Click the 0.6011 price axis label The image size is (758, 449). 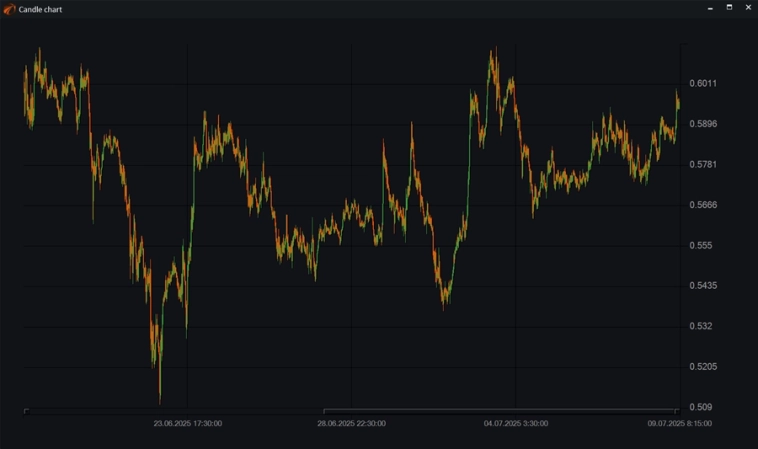703,83
